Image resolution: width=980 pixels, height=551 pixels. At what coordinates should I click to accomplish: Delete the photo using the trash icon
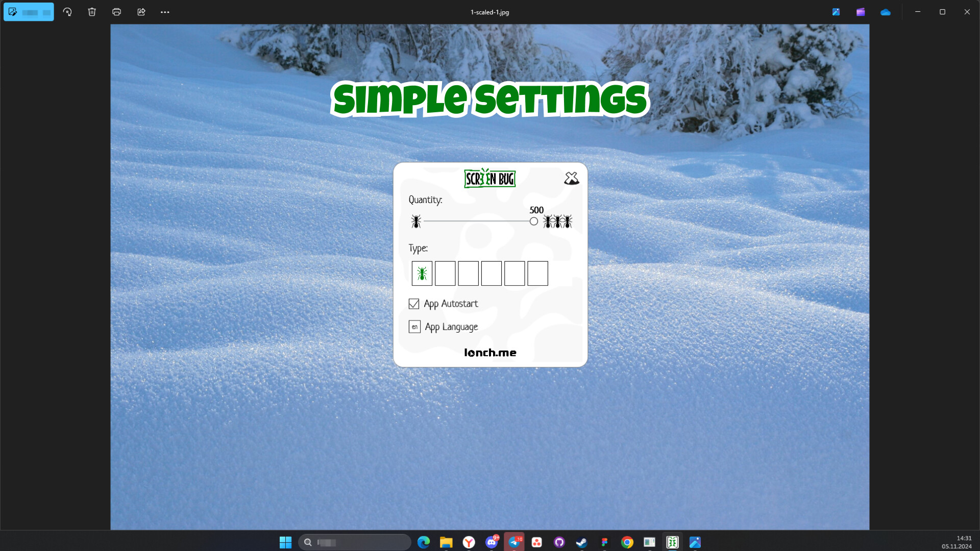point(92,12)
